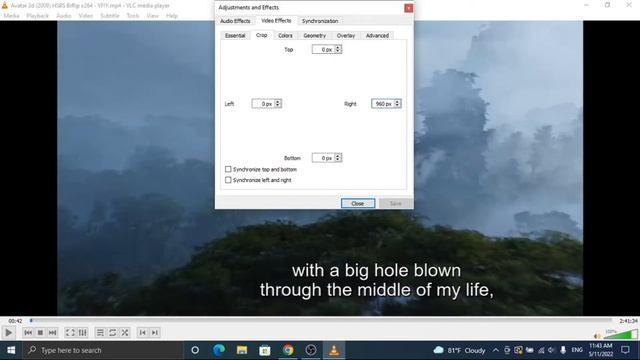Open the Tools menu
The height and width of the screenshot is (360, 640).
133,16
